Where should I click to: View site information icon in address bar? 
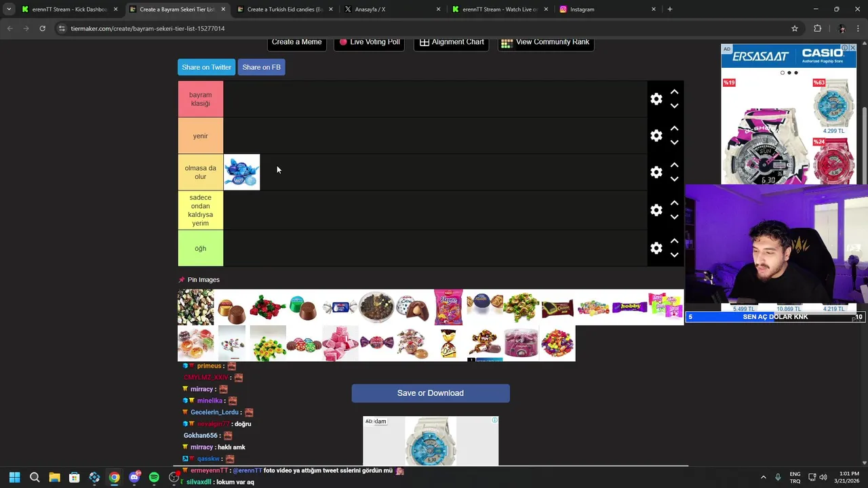[x=62, y=28]
